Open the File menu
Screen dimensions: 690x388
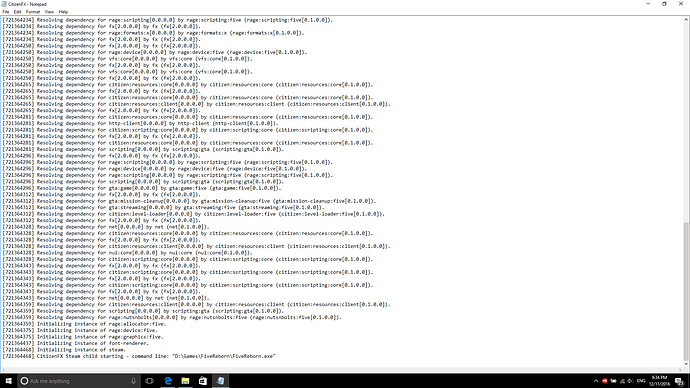(x=6, y=12)
